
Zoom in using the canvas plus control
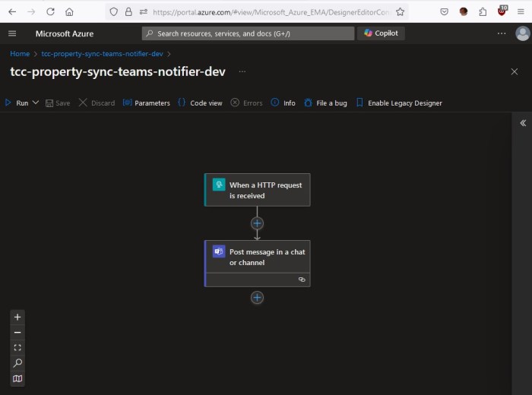pyautogui.click(x=18, y=317)
